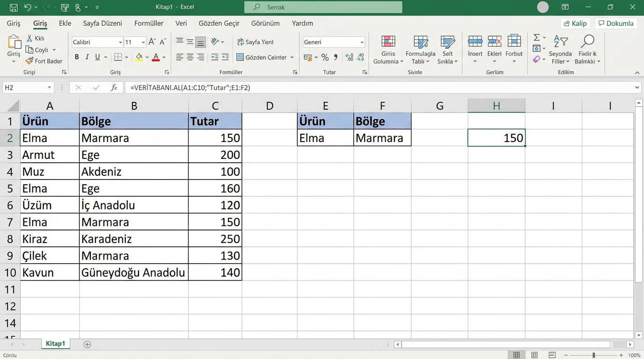Switch to the Veri ribbon tab
Image resolution: width=644 pixels, height=359 pixels.
pos(181,23)
